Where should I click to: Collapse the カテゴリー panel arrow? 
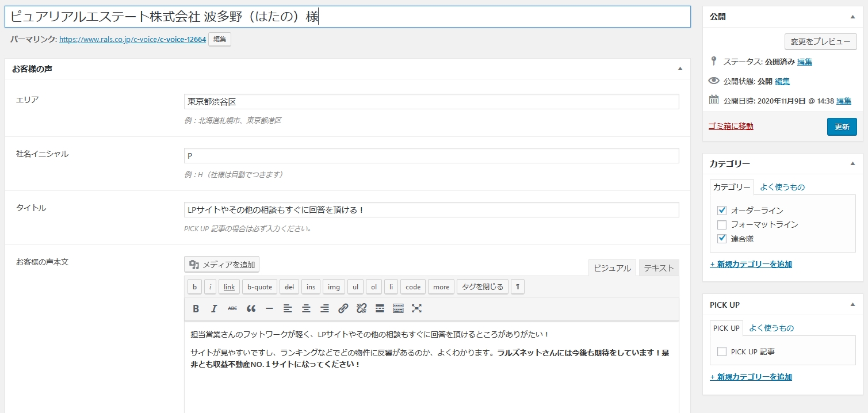[x=852, y=164]
